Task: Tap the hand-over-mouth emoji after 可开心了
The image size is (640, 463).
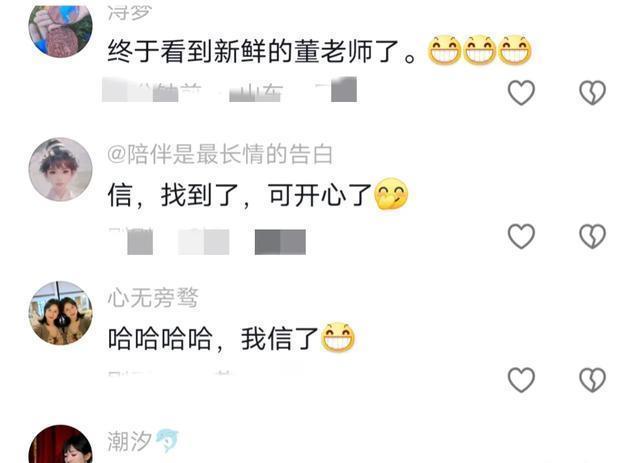Action: point(391,194)
